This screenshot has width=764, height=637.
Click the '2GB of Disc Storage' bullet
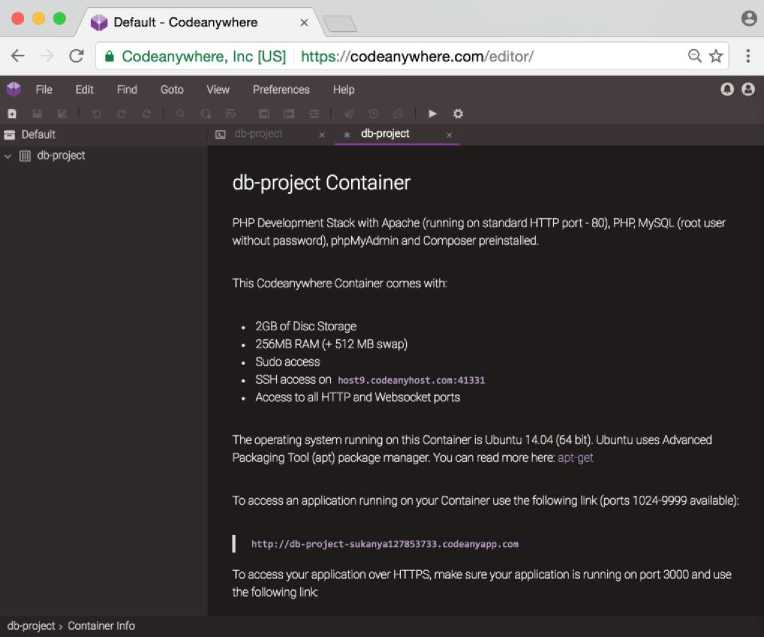click(x=306, y=326)
